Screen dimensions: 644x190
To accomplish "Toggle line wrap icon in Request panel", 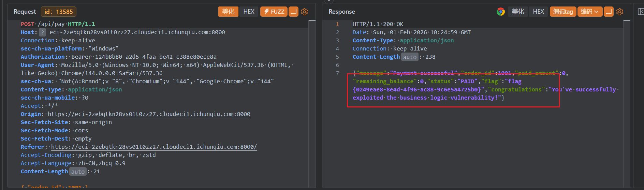I will tap(293, 12).
